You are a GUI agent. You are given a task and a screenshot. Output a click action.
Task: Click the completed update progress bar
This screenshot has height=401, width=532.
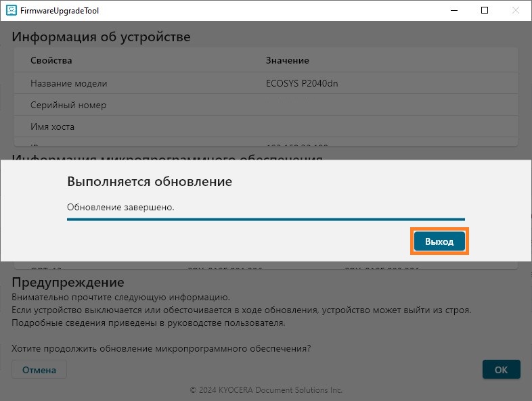pyautogui.click(x=265, y=219)
